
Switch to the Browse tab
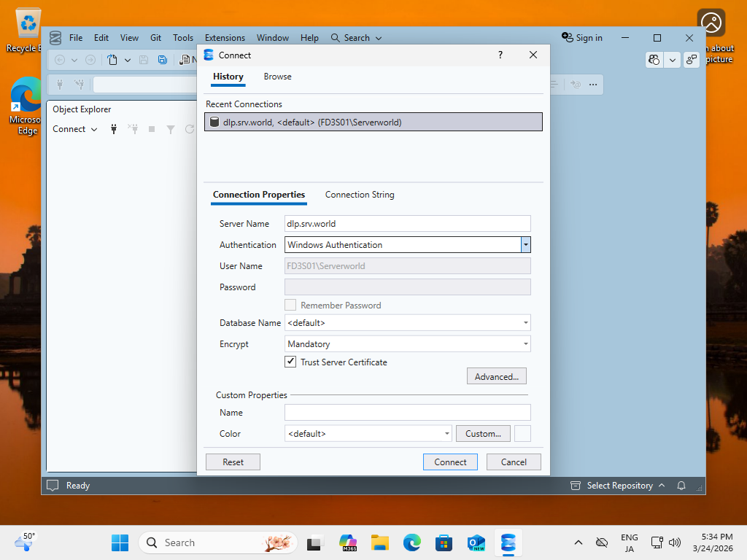278,77
